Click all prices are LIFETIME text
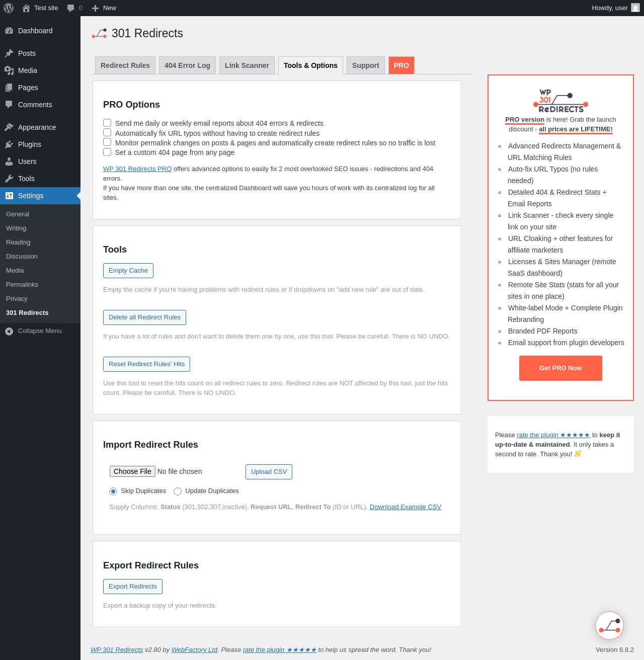This screenshot has height=660, width=644. pyautogui.click(x=576, y=129)
